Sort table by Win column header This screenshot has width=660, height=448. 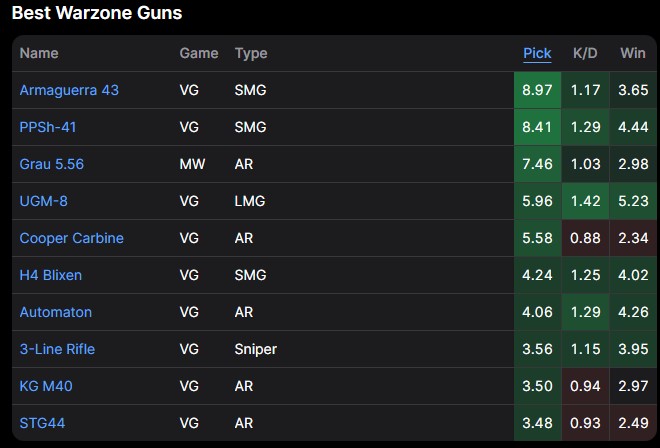point(632,53)
